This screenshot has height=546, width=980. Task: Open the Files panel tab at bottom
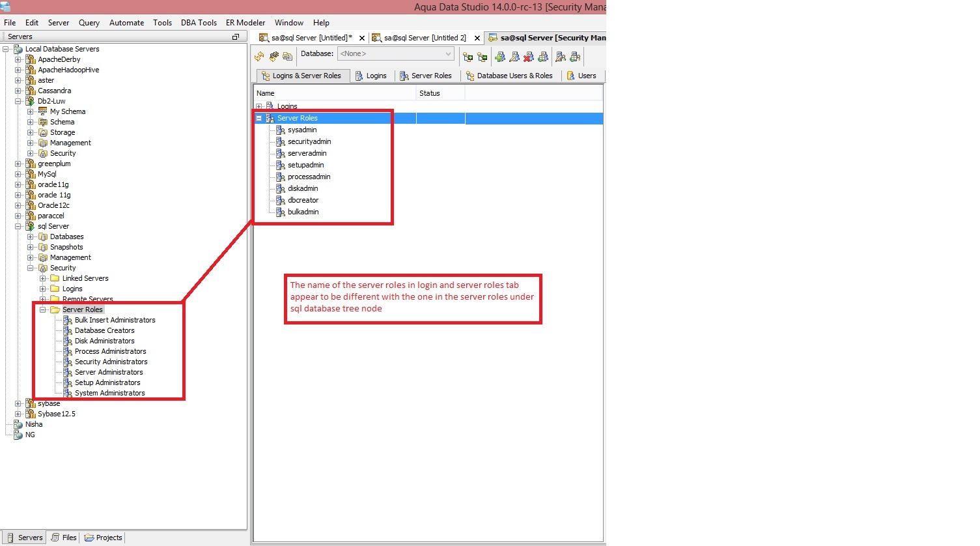[64, 538]
